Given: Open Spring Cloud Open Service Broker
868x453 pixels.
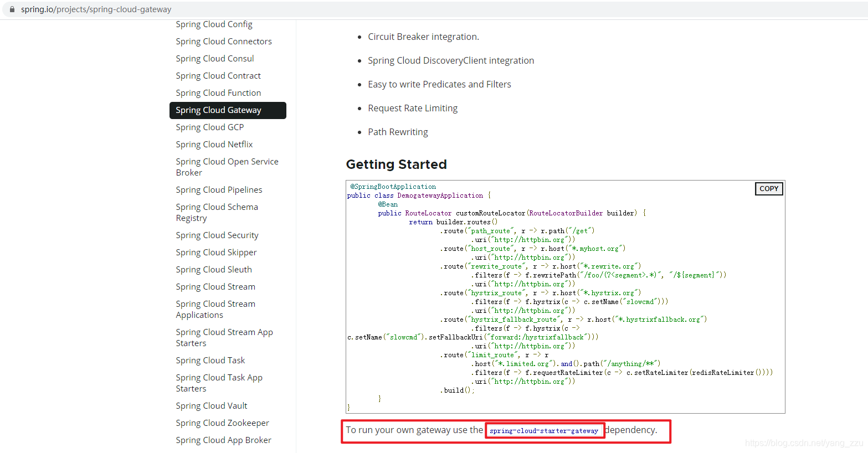Looking at the screenshot, I should tap(227, 167).
